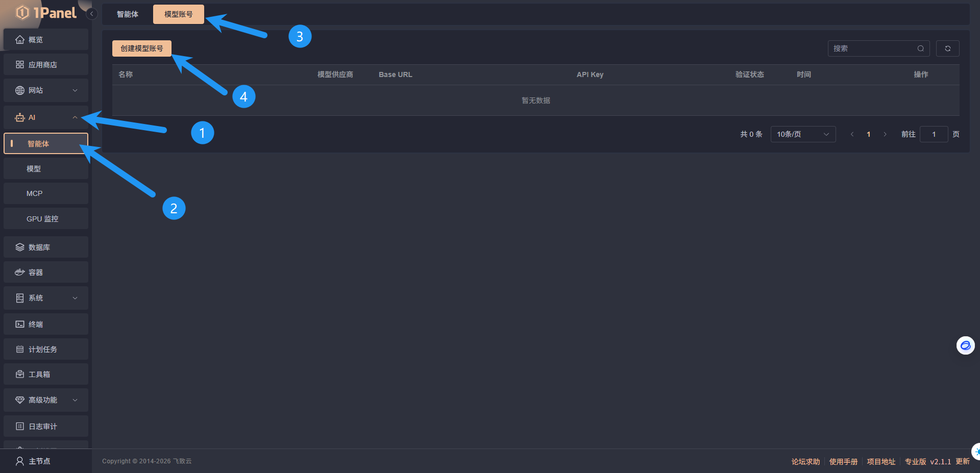The image size is (980, 473).
Task: Switch to the 智能体 tab at top
Action: [x=128, y=14]
